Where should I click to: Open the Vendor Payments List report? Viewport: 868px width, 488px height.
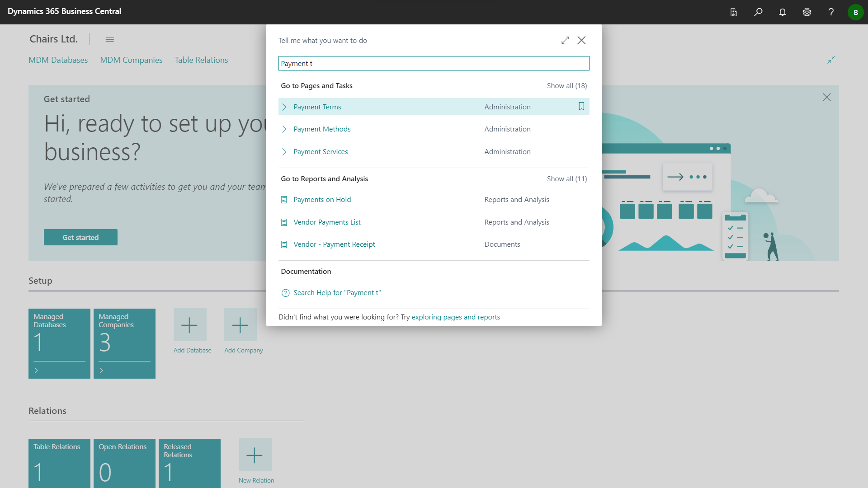tap(327, 222)
